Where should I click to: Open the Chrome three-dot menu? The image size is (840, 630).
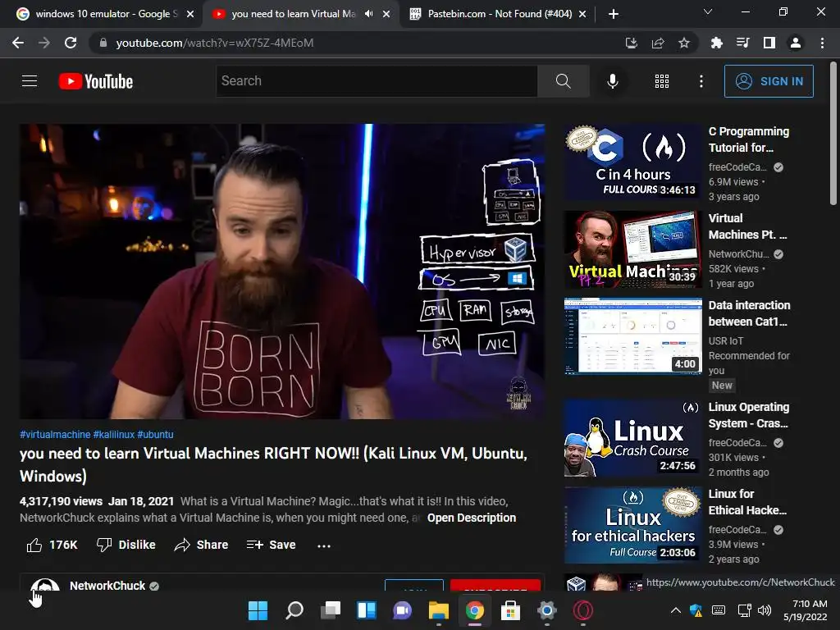click(822, 43)
